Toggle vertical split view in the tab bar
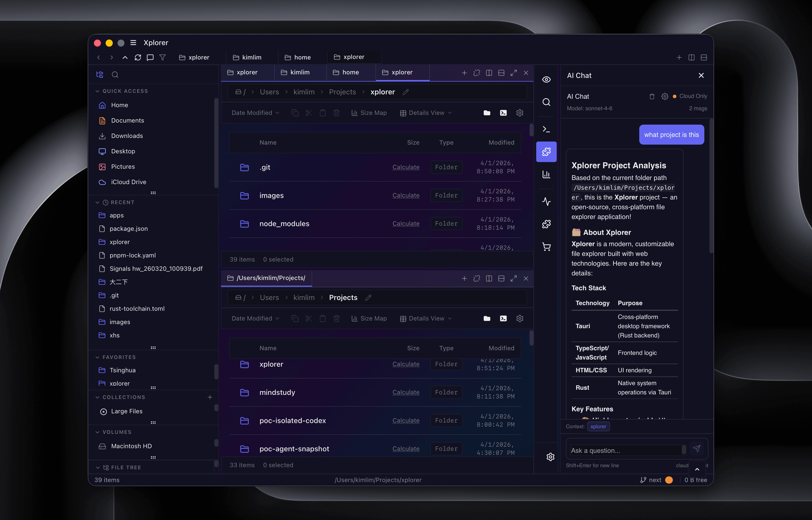 (x=489, y=73)
